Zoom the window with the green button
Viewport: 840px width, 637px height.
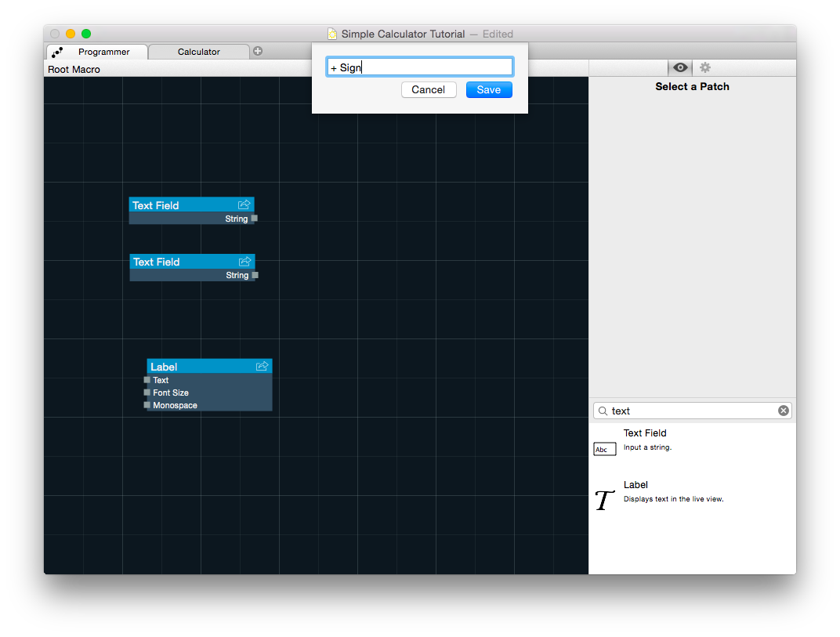(x=85, y=34)
